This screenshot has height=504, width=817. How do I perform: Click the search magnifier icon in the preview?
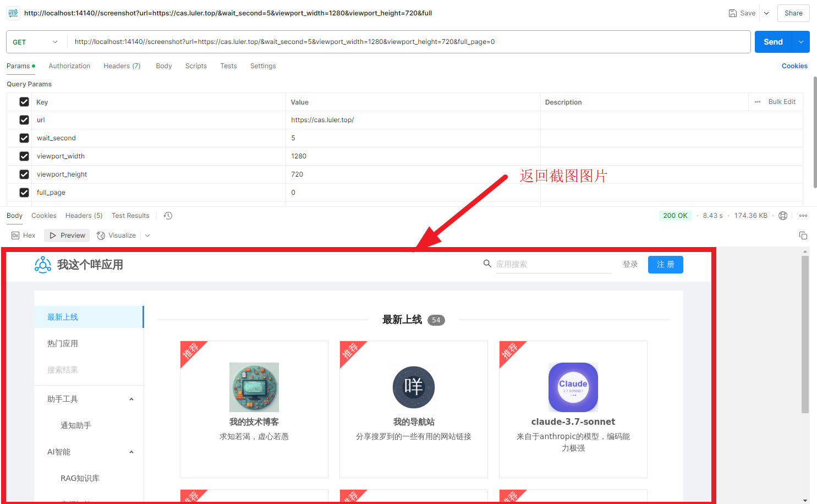click(487, 264)
